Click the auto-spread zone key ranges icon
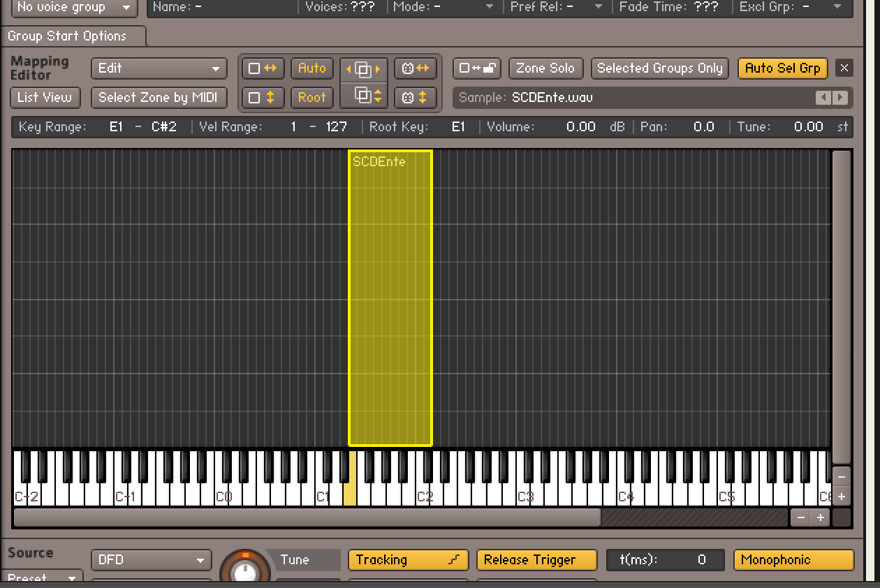880x588 pixels. click(x=263, y=68)
